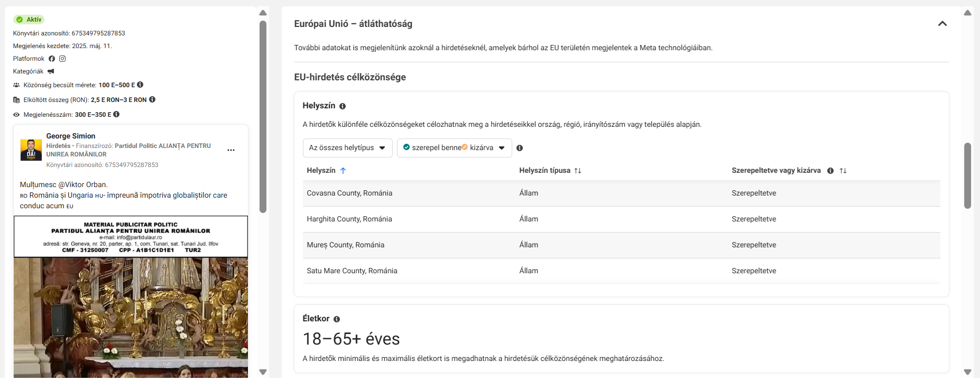This screenshot has width=980, height=380.
Task: Click the left panel vertical scrollbar thumb
Action: pyautogui.click(x=263, y=116)
